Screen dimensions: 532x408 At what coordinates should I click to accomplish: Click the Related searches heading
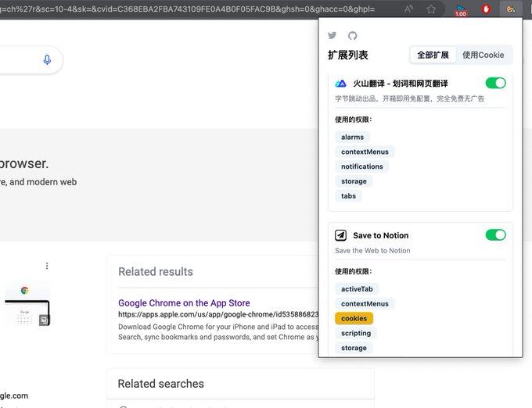pyautogui.click(x=161, y=384)
